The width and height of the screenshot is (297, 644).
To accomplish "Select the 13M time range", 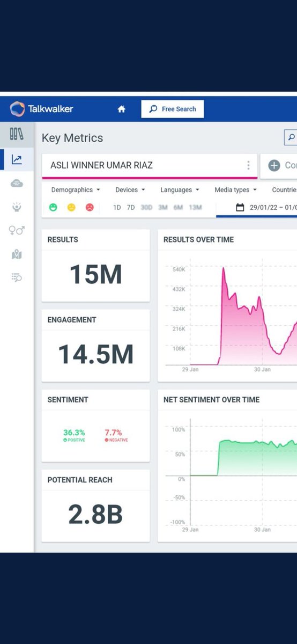I will (x=195, y=207).
